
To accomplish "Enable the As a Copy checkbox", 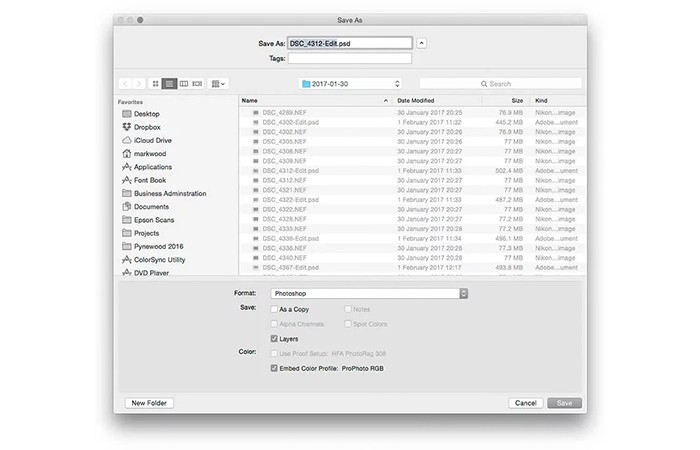I will pos(274,309).
